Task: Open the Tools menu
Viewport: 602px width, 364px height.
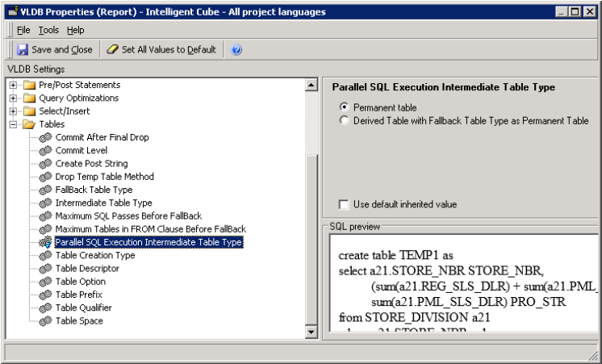Action: pyautogui.click(x=48, y=30)
